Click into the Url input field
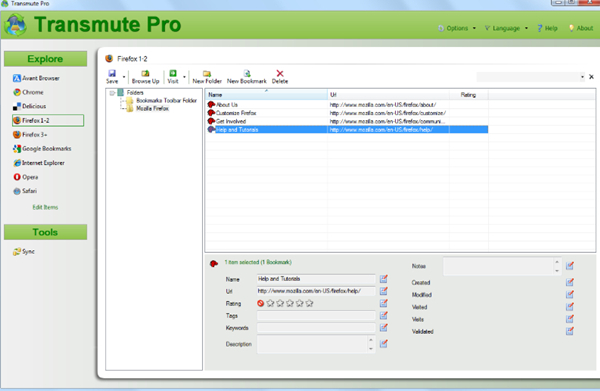This screenshot has width=600, height=391. click(316, 291)
